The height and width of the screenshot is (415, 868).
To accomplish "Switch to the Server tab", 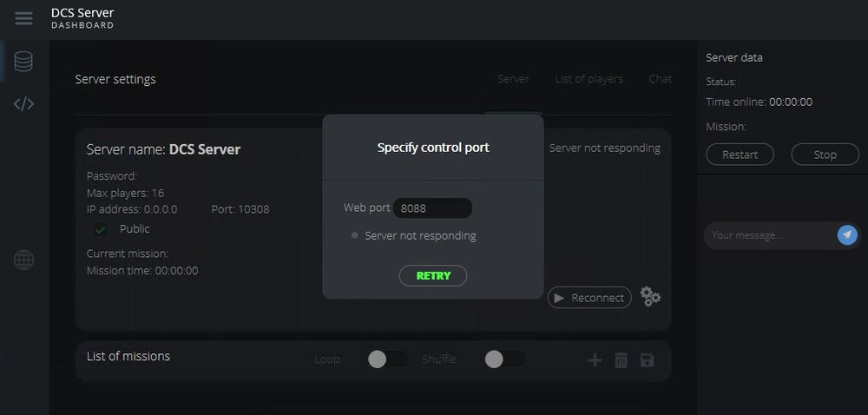I will pyautogui.click(x=513, y=79).
